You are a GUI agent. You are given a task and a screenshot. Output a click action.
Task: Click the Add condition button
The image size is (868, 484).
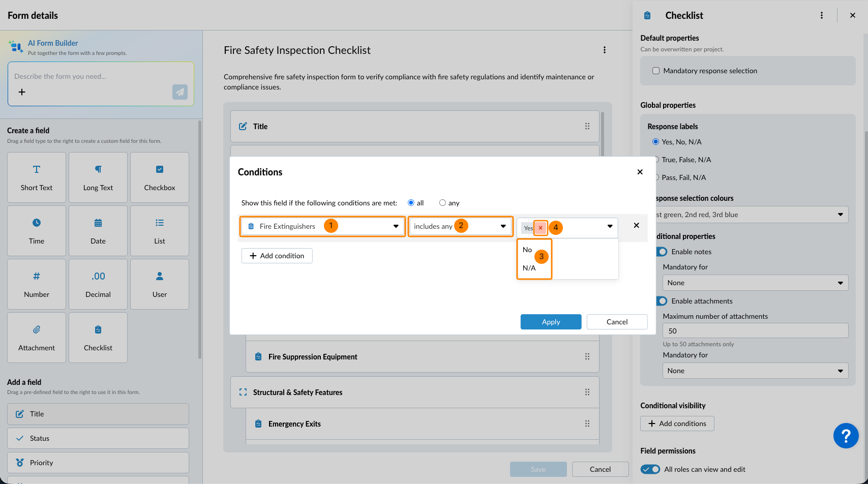coord(277,256)
